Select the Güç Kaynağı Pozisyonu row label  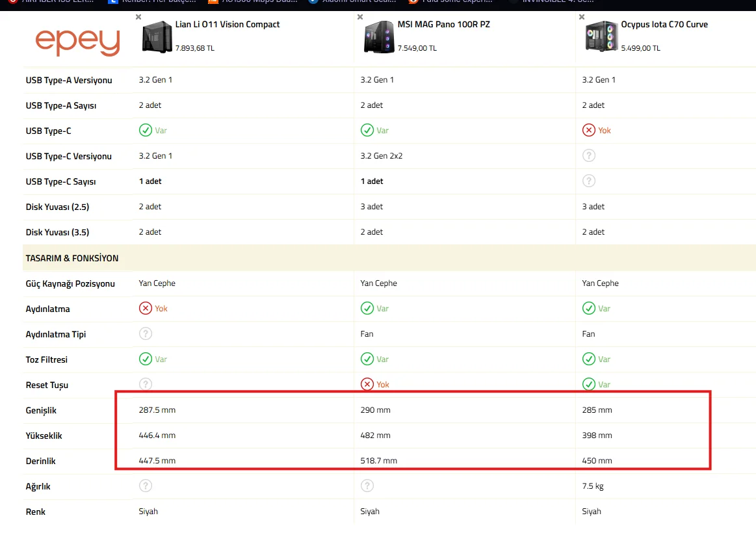click(x=70, y=283)
